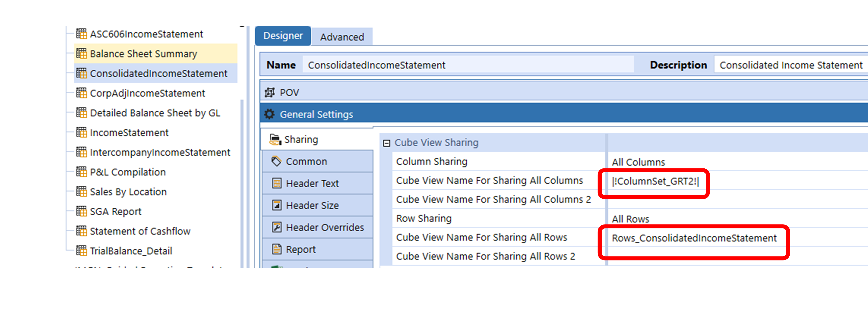
Task: Click the SGA Report grid icon
Action: pos(81,211)
